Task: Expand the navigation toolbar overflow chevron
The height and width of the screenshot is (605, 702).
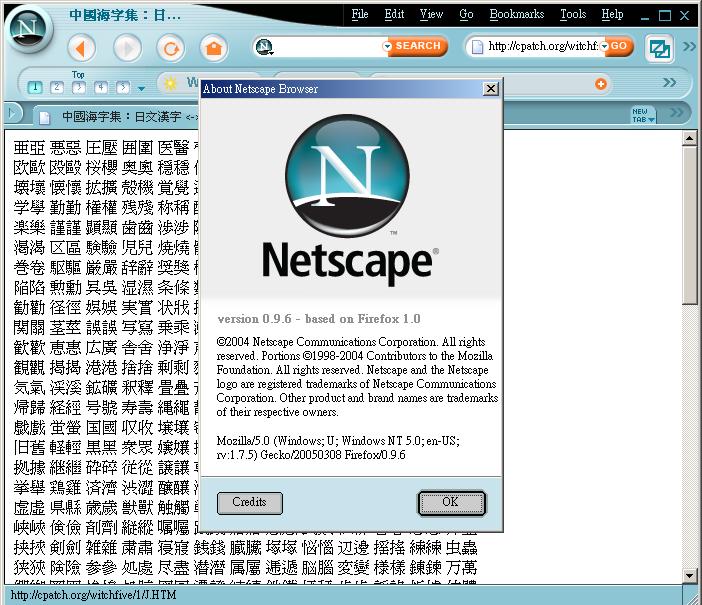Action: [x=689, y=46]
